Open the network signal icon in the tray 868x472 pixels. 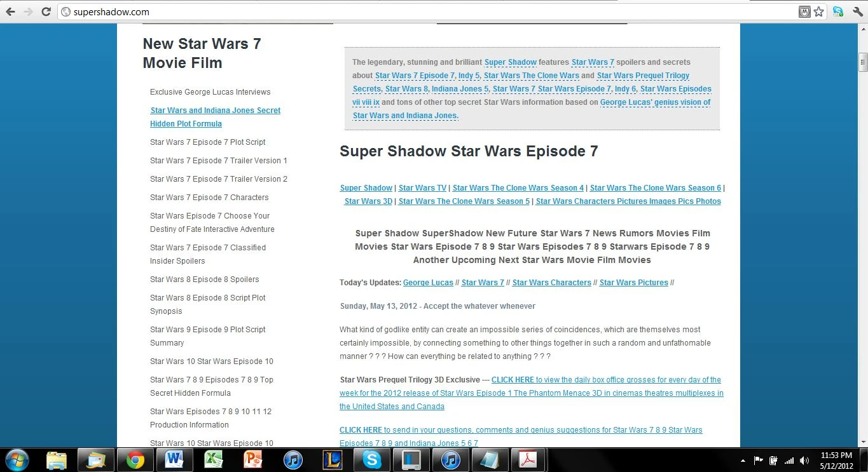point(789,461)
